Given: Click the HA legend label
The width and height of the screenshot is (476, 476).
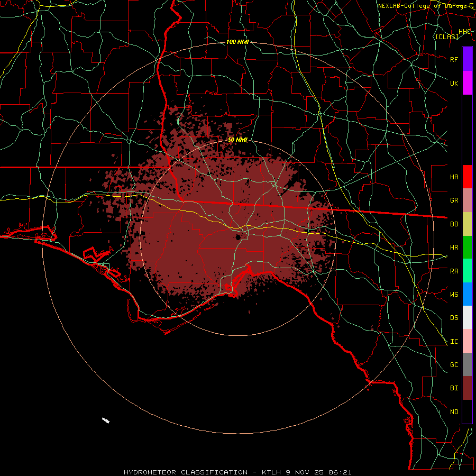Looking at the screenshot, I should click(454, 177).
